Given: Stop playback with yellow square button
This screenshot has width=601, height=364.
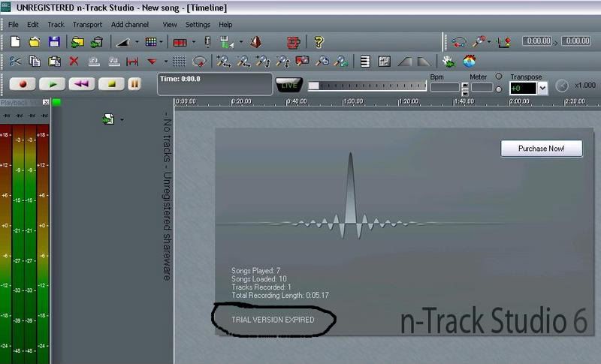Looking at the screenshot, I should tap(111, 84).
